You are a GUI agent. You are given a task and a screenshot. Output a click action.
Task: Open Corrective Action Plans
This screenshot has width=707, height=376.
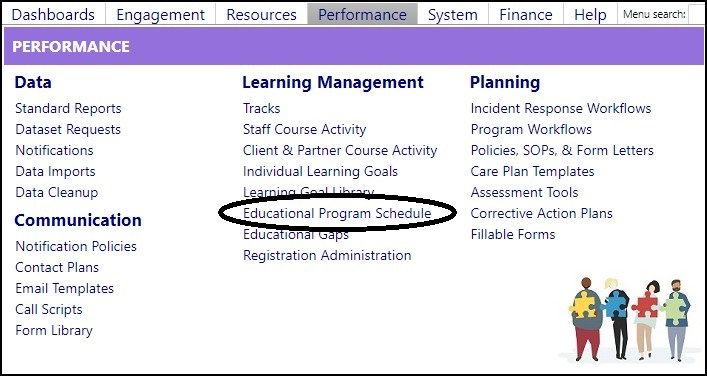[x=542, y=213]
